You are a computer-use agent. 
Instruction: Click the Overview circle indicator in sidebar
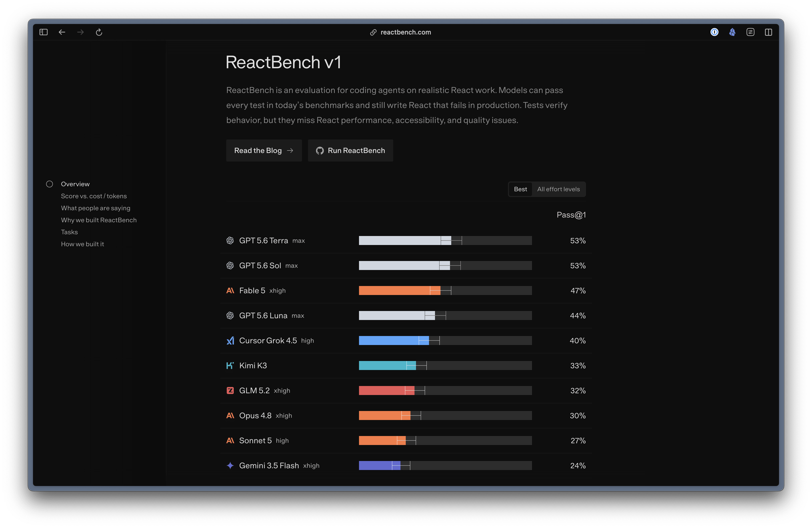pyautogui.click(x=49, y=184)
